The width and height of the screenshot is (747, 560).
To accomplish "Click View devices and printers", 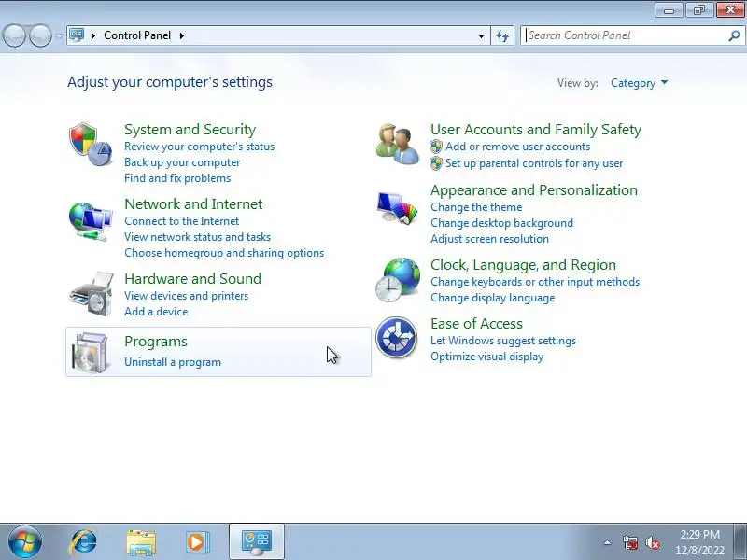I will [186, 296].
